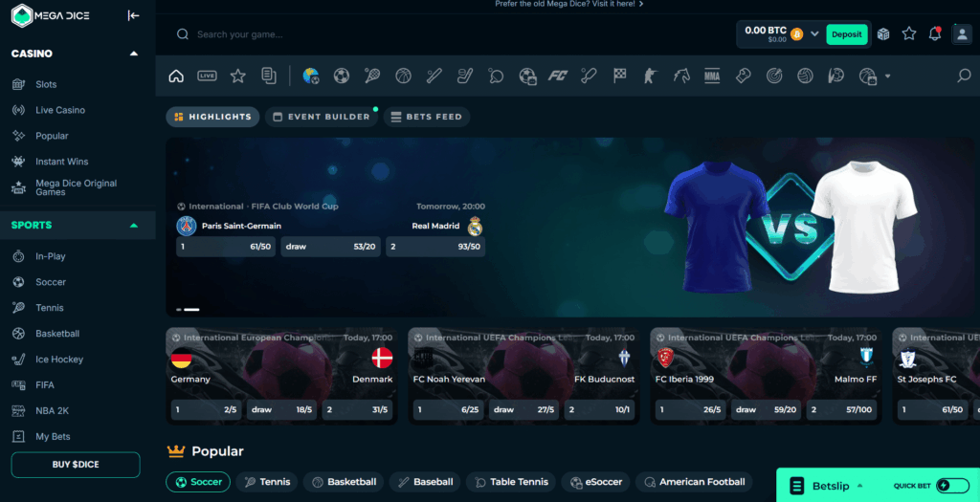980x502 pixels.
Task: Bet on PSG vs Real Madrid draw 53/20
Action: (330, 247)
